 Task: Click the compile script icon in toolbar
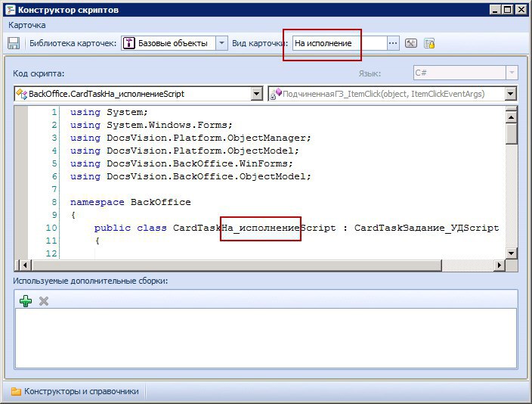point(411,43)
